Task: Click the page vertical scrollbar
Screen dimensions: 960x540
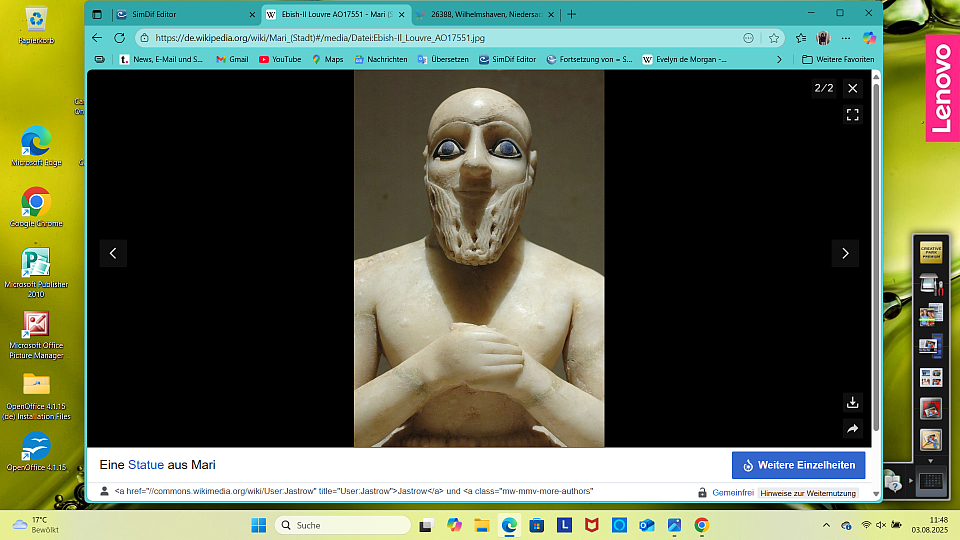Action: pos(876,257)
